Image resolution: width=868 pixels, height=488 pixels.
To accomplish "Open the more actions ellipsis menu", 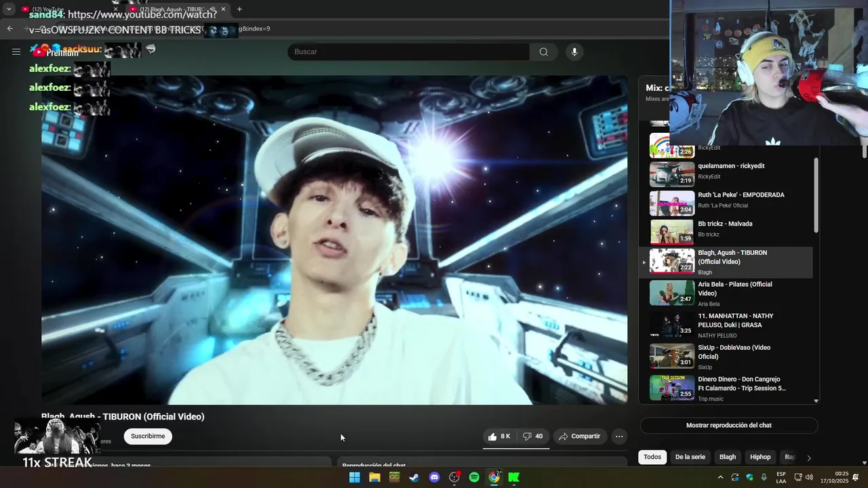I will coord(619,436).
